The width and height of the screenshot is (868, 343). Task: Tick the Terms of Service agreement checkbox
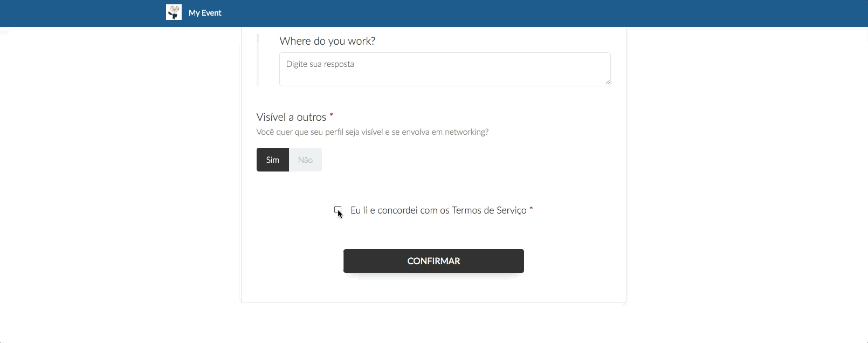click(337, 210)
